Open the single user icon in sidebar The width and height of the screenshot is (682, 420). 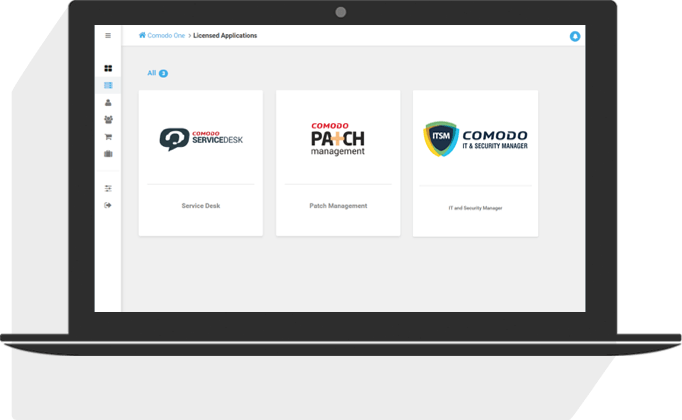tap(108, 103)
